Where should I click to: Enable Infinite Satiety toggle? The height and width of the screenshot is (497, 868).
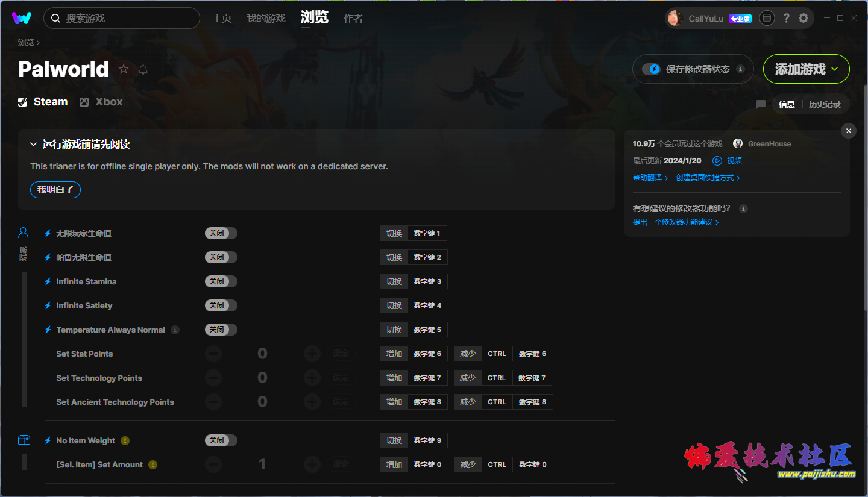click(221, 305)
